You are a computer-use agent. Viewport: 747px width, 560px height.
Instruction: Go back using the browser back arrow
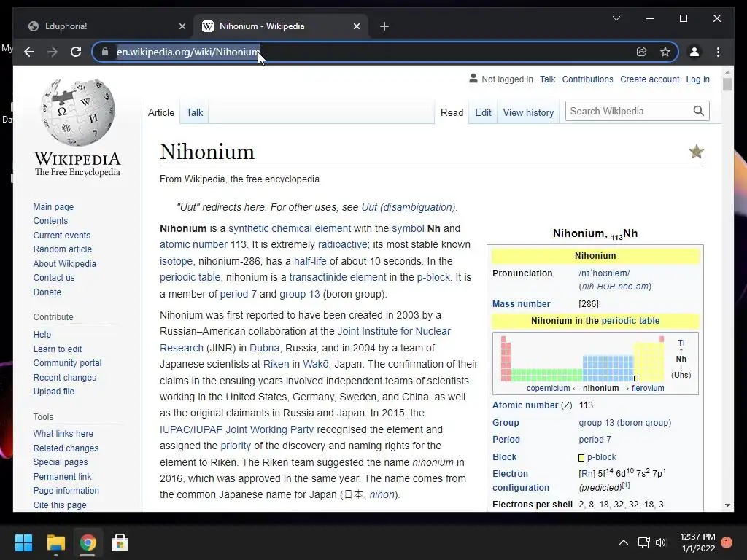(x=29, y=52)
